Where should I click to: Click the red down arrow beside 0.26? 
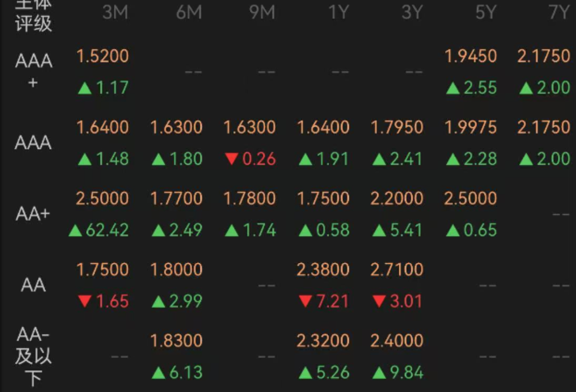(x=231, y=159)
